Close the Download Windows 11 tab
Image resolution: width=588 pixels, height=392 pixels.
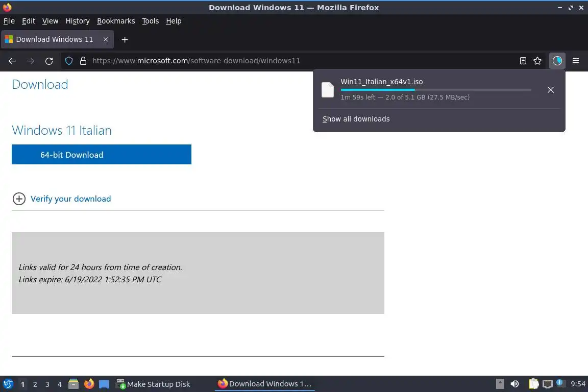coord(106,39)
